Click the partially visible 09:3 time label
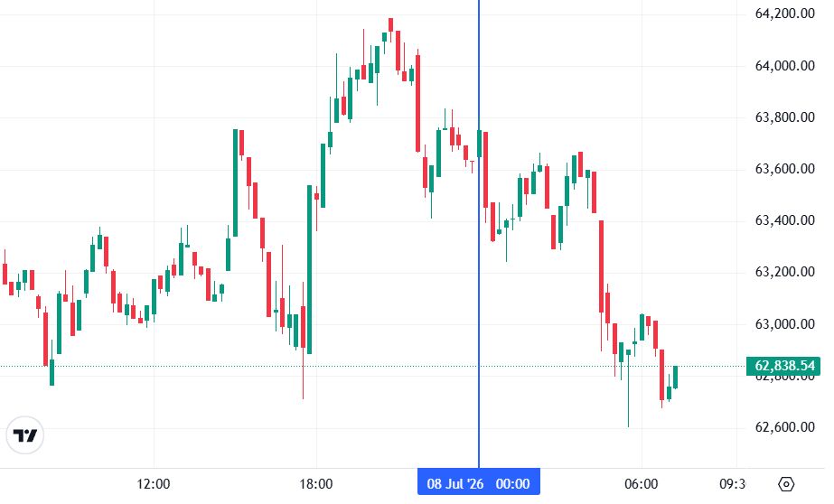The height and width of the screenshot is (504, 834). 733,484
